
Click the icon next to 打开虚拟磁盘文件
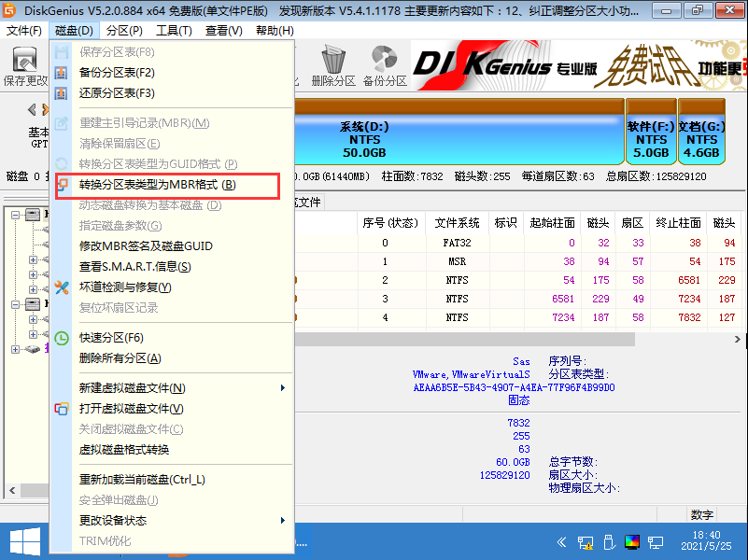point(61,408)
